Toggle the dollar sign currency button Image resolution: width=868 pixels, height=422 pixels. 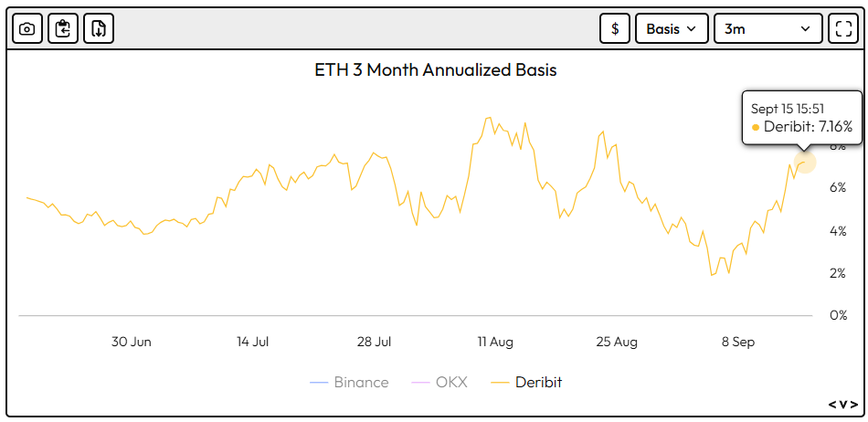615,28
